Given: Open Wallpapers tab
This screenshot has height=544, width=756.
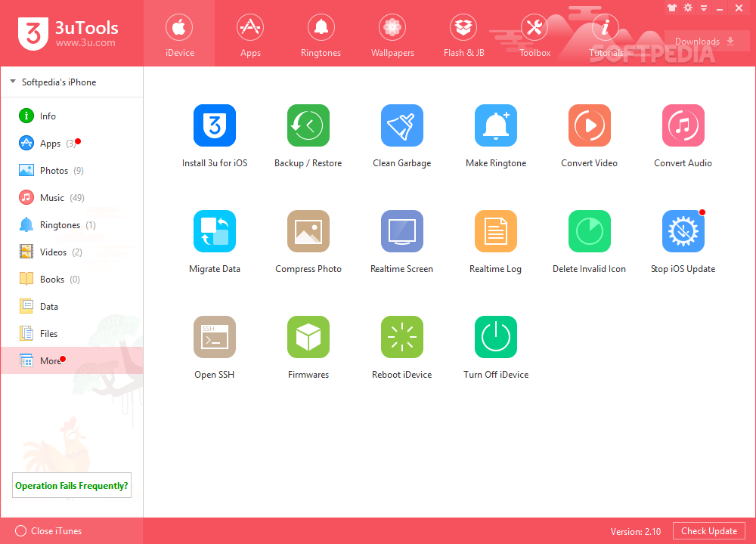Looking at the screenshot, I should [x=392, y=34].
